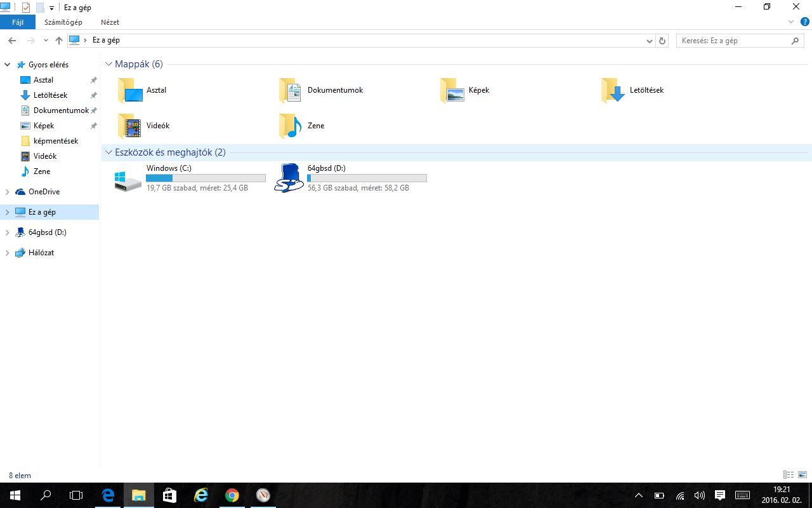Open the volume tray icon

[700, 495]
